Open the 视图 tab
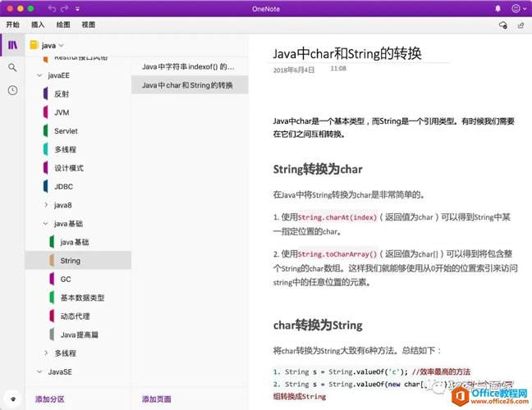 (x=89, y=25)
